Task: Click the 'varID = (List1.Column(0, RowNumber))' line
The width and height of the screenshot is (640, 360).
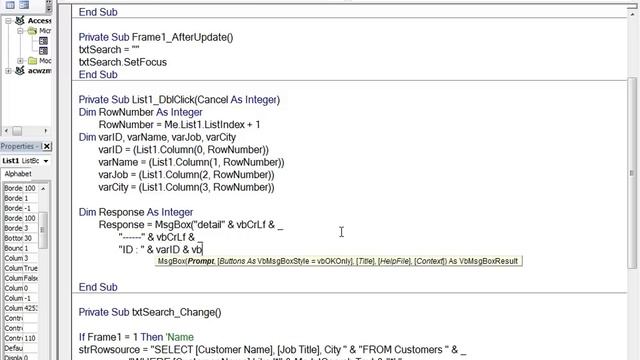Action: (184, 150)
